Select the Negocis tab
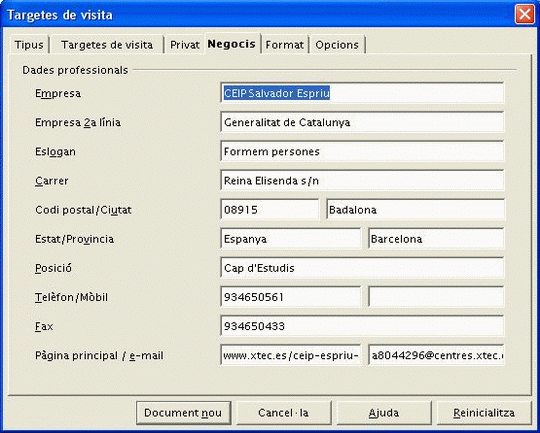The width and height of the screenshot is (540, 433). pos(232,44)
